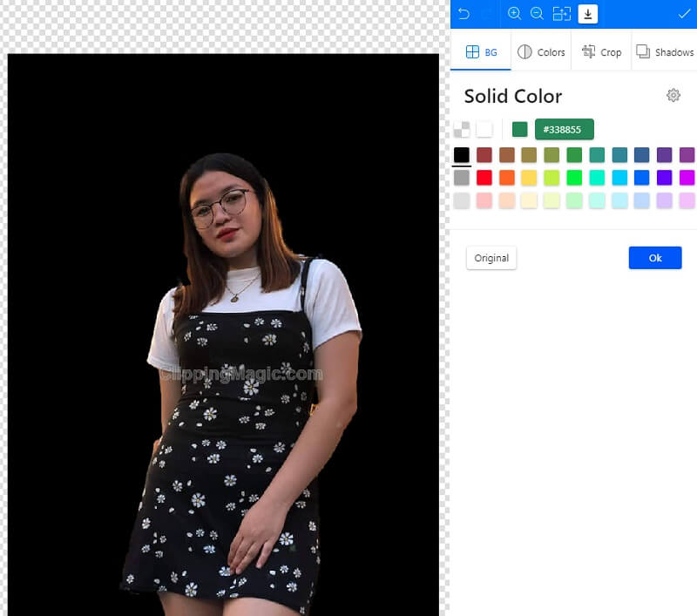Switch to the Crop tab
697x616 pixels.
click(601, 51)
